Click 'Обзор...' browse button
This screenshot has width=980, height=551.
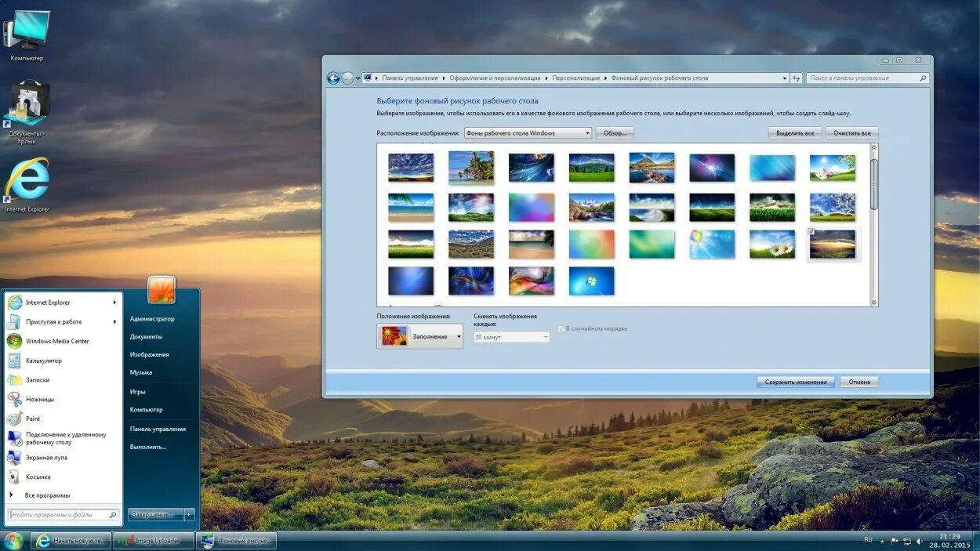point(615,133)
